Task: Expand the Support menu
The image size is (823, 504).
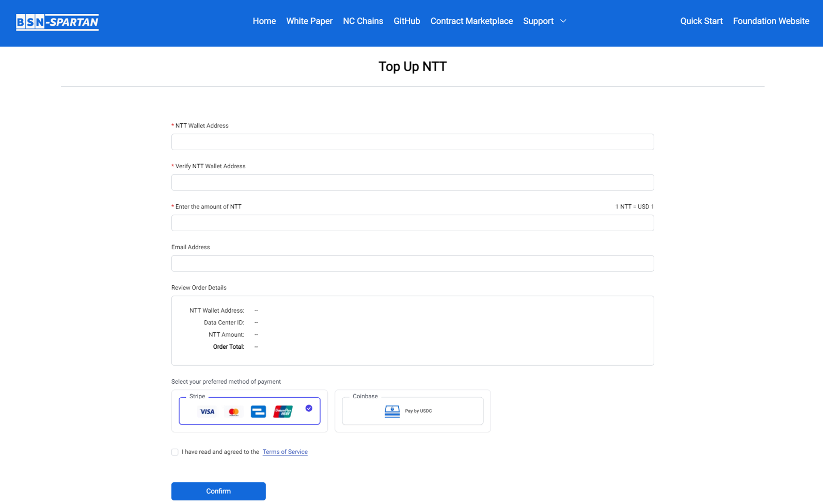Action: coord(538,21)
